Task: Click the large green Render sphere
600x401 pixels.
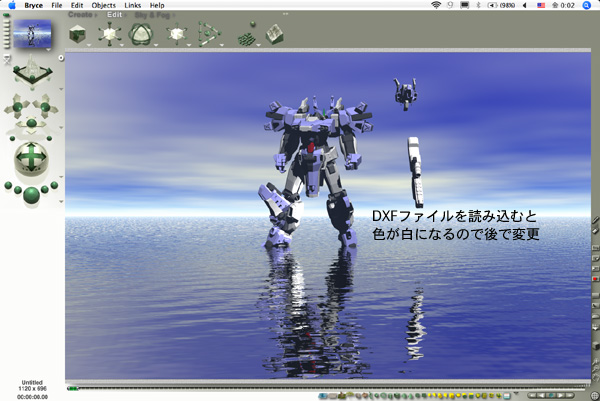Action: coord(31,195)
